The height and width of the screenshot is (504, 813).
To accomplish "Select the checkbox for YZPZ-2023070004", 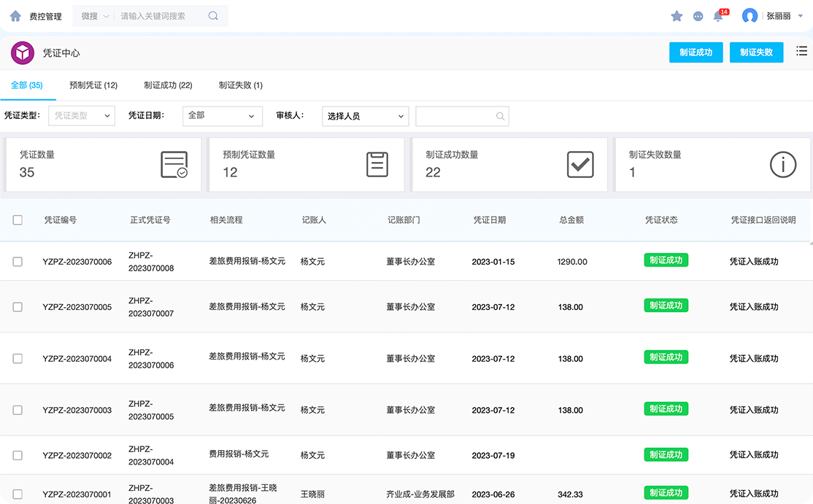I will tap(18, 359).
